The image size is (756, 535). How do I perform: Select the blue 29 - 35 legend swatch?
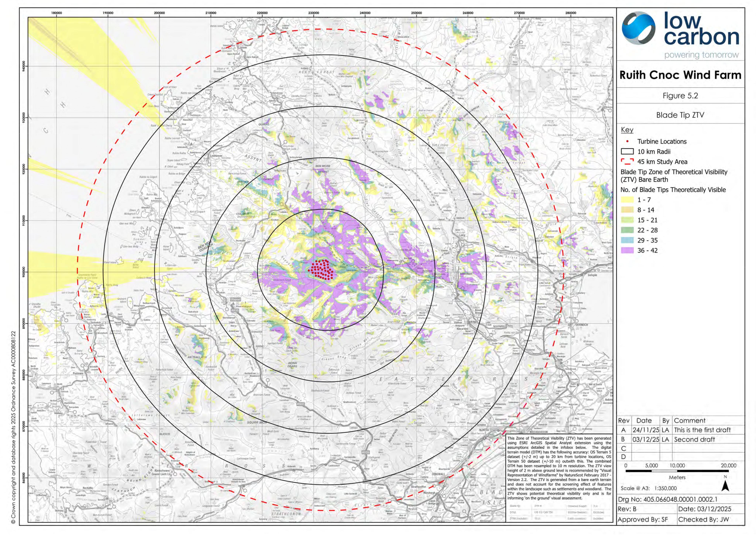click(x=627, y=240)
